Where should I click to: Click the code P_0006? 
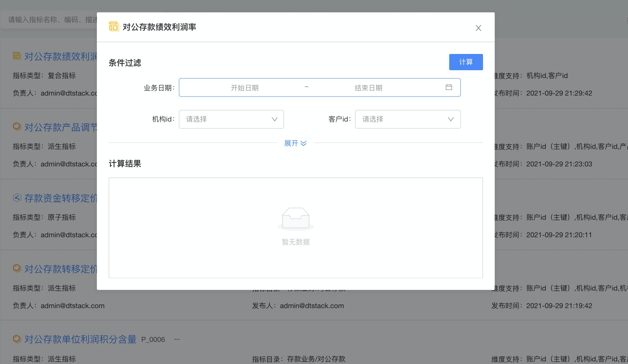pos(153,340)
